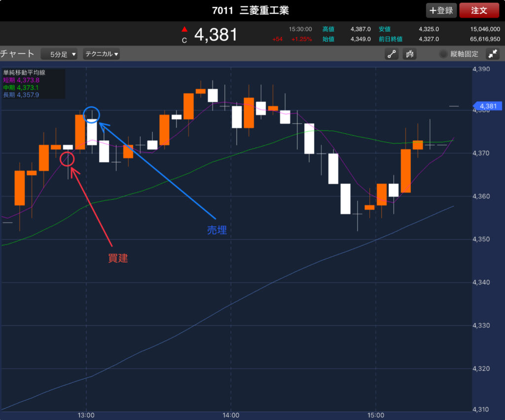Select the trend line drawing tool
This screenshot has width=505, height=420.
pyautogui.click(x=392, y=54)
